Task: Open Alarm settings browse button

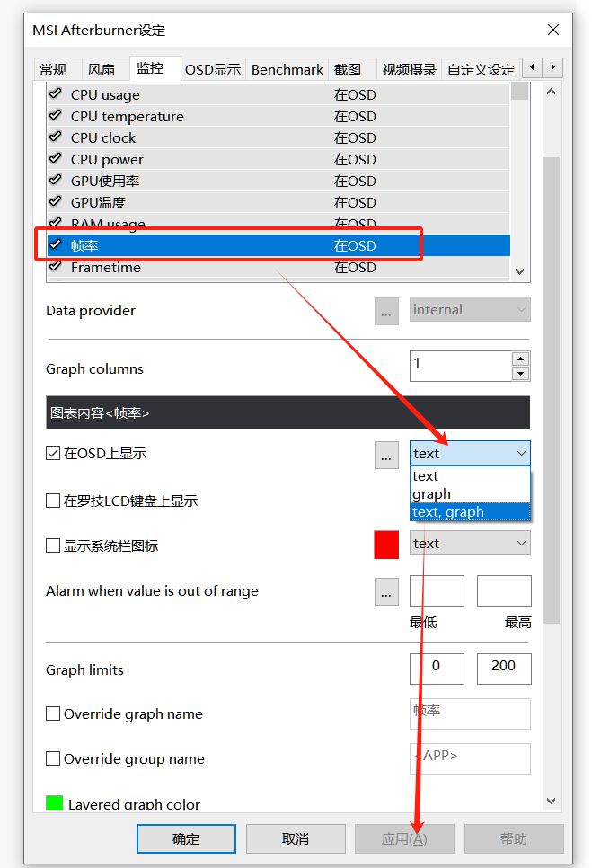Action: tap(386, 592)
